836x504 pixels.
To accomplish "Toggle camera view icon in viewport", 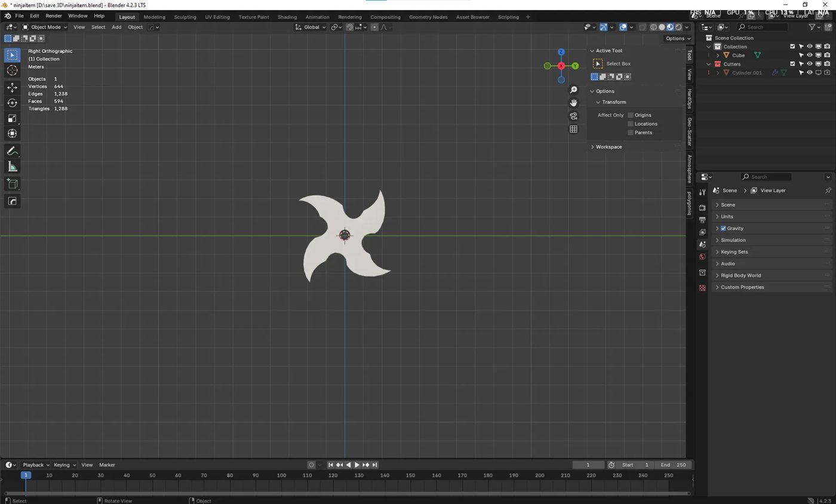I will (x=573, y=116).
